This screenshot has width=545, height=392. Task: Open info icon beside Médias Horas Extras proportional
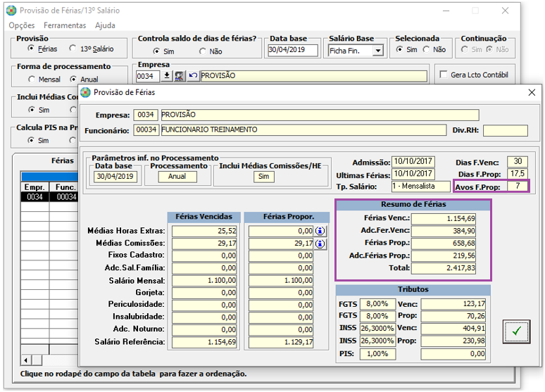click(320, 231)
